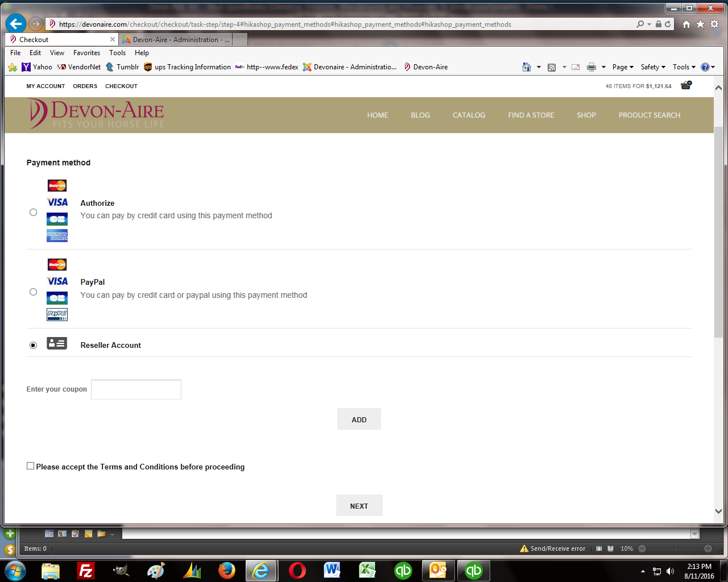Check the Terms and Conditions checkbox
The image size is (728, 582).
click(x=31, y=466)
